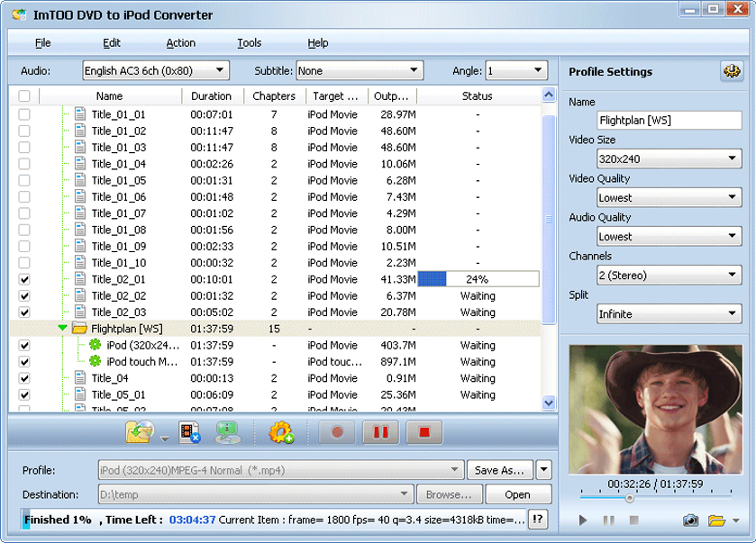Screen dimensions: 756x543
Task: Click the Save As... button
Action: (498, 470)
